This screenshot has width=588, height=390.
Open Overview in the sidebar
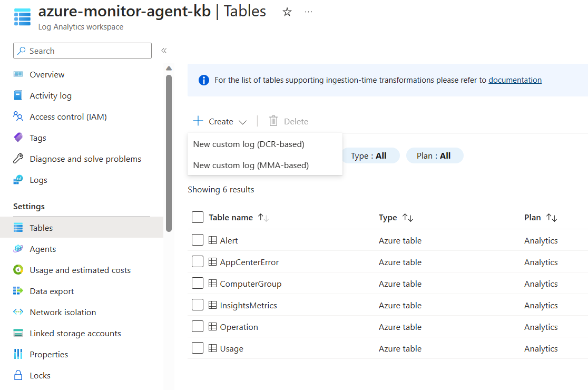[47, 75]
